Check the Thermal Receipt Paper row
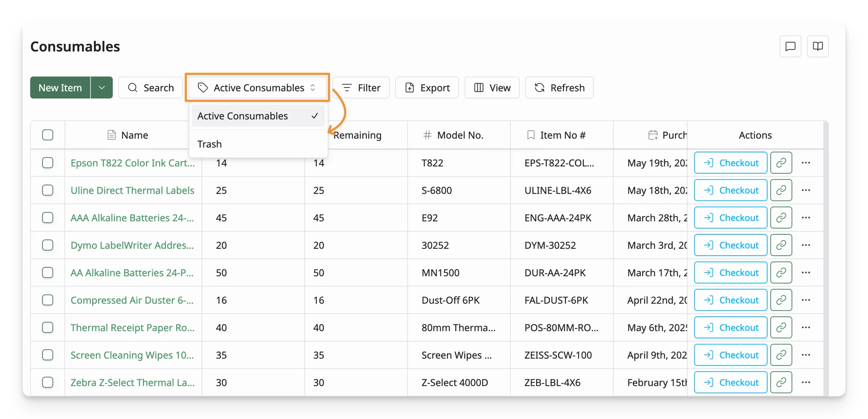The height and width of the screenshot is (419, 868). click(47, 328)
